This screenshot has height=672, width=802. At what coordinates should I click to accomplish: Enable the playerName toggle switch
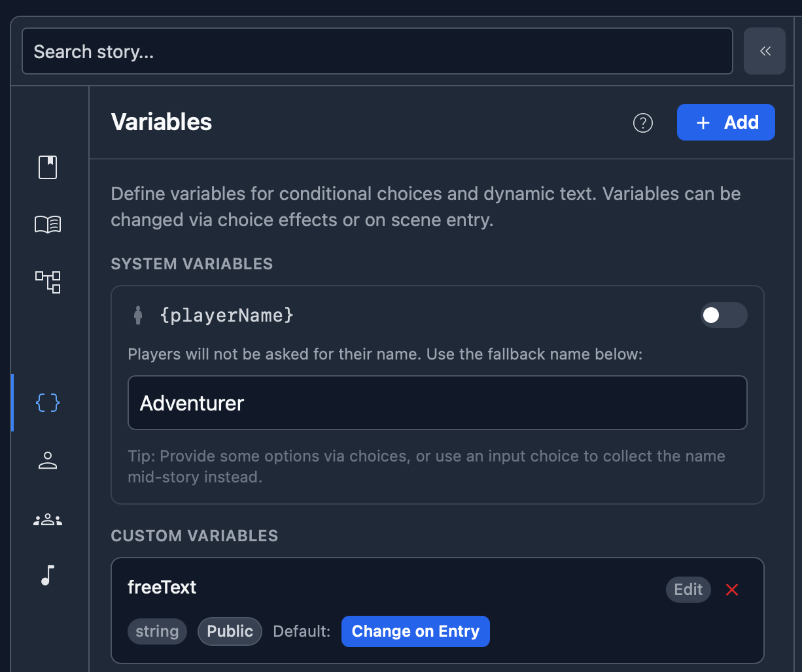[724, 316]
